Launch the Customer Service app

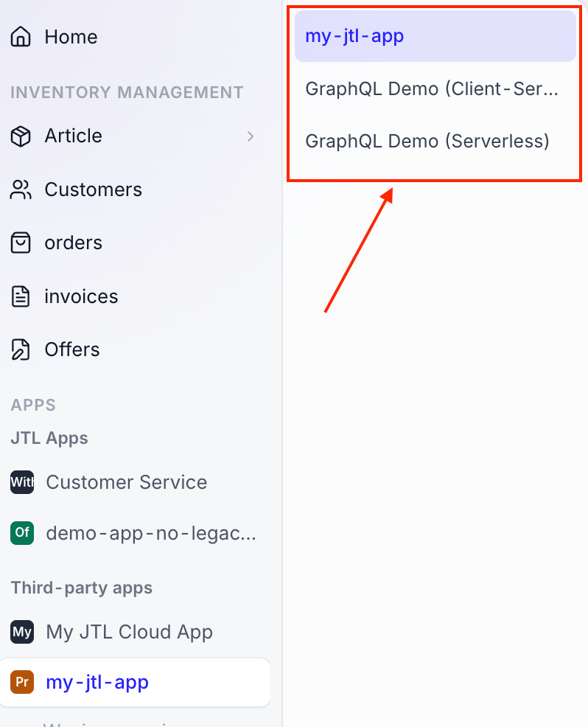point(127,482)
